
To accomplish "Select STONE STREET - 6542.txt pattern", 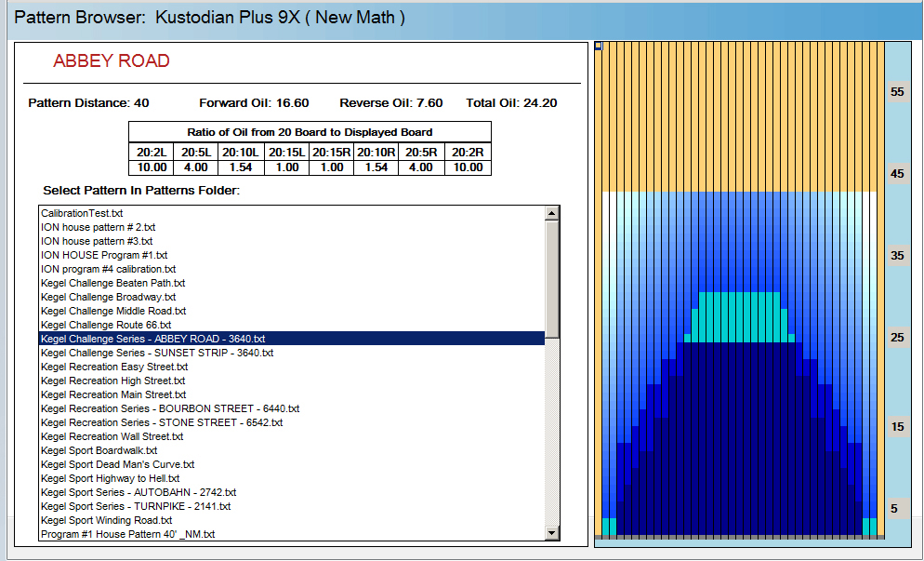I will [x=162, y=422].
